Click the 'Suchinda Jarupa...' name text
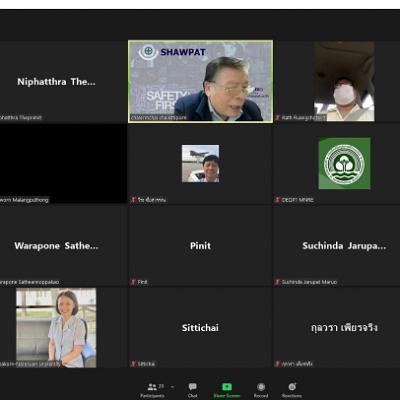Image resolution: width=400 pixels, height=400 pixels. (344, 246)
